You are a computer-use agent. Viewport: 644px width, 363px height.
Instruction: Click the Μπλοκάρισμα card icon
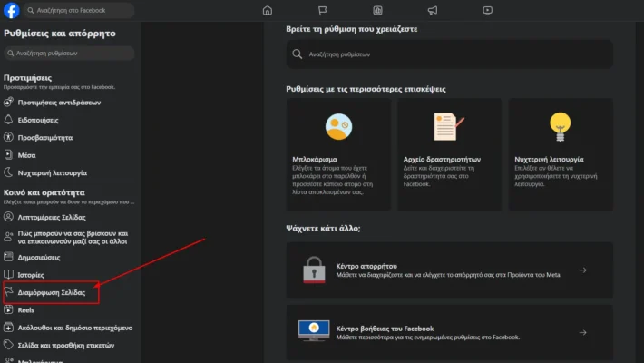338,125
